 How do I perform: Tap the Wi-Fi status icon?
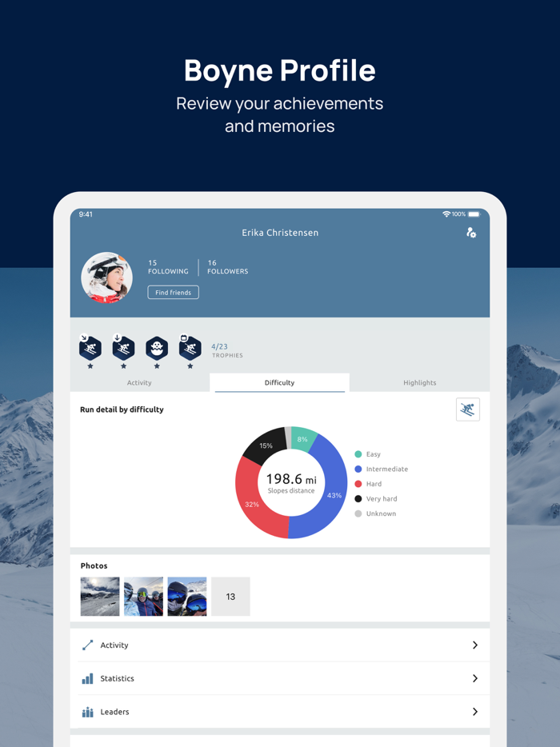tap(446, 214)
